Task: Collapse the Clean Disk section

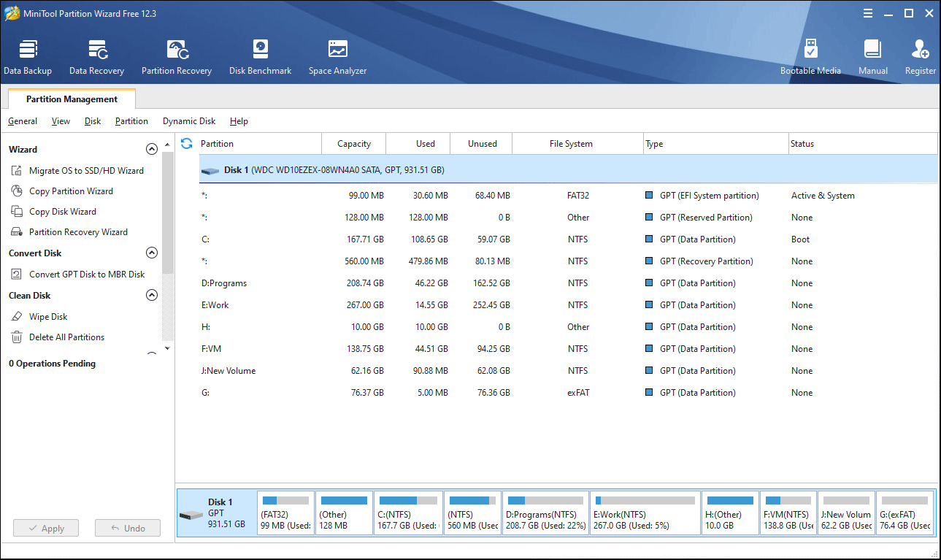Action: [152, 296]
